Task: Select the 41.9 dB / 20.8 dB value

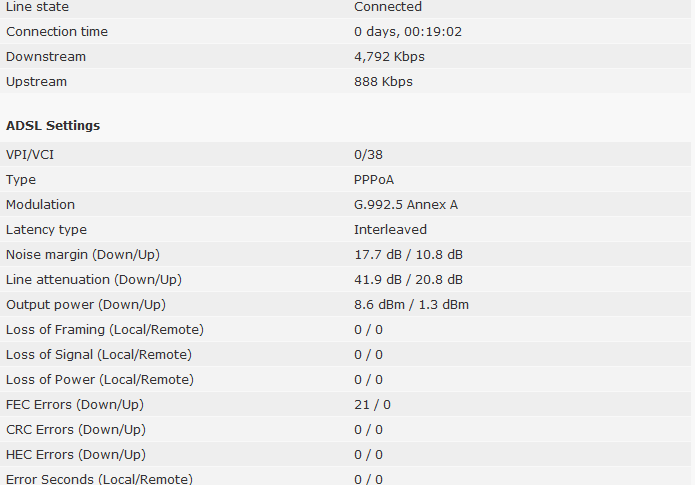Action: [x=408, y=280]
